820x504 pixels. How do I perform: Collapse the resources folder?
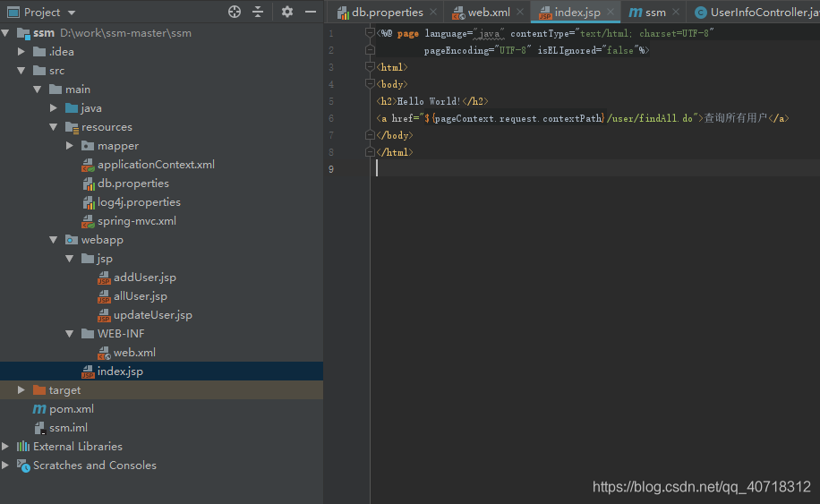coord(54,127)
